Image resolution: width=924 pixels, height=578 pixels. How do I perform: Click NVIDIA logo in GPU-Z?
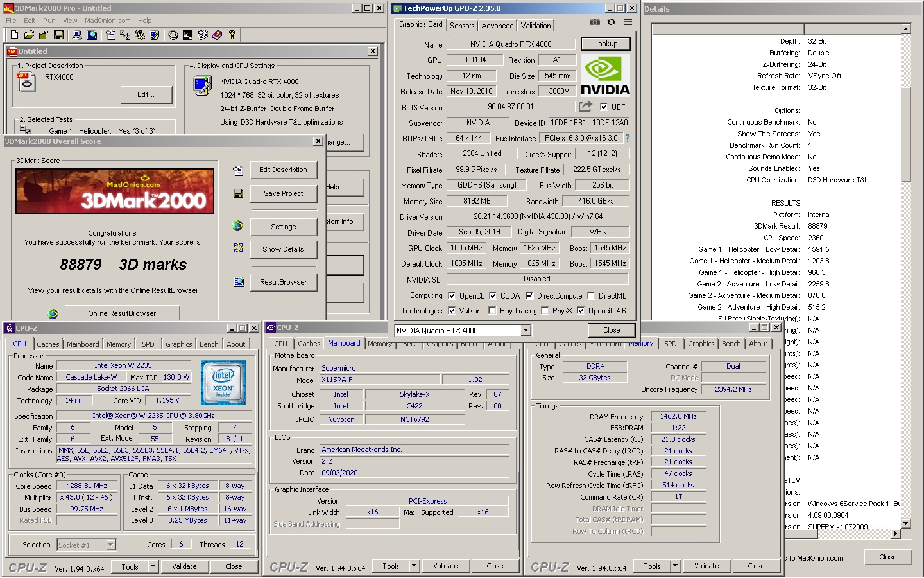tap(605, 75)
